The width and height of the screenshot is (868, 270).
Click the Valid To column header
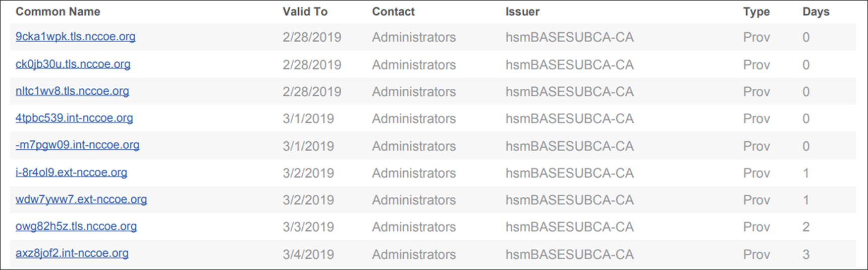[305, 12]
